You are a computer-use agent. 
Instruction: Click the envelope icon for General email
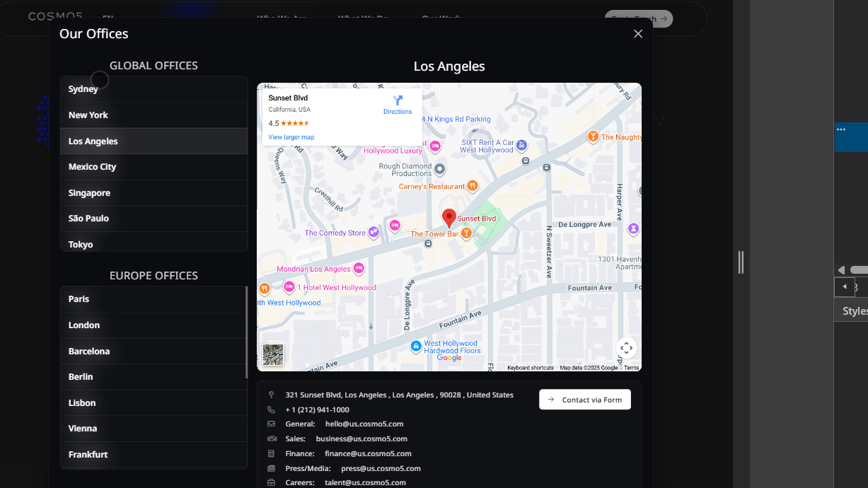click(271, 424)
